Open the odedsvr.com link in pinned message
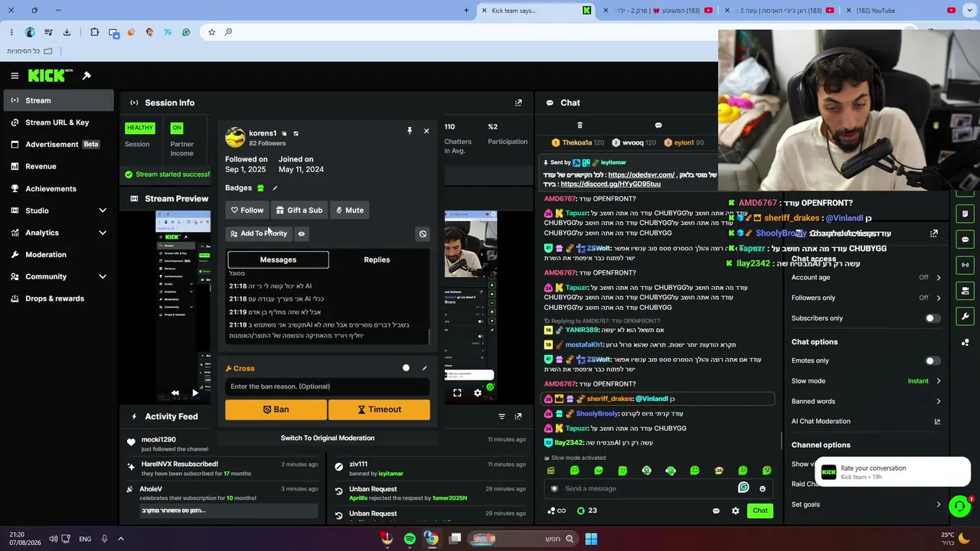The width and height of the screenshot is (980, 551). point(642,174)
